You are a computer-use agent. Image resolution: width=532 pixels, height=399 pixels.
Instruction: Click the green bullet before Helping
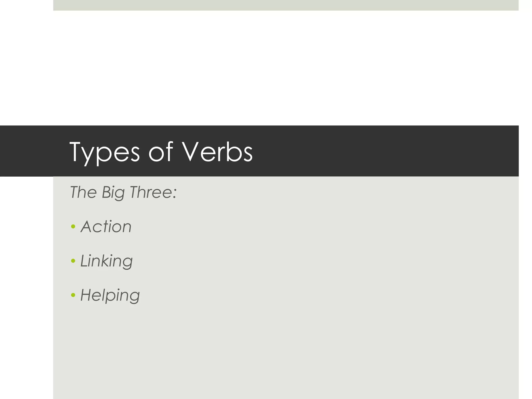(73, 295)
